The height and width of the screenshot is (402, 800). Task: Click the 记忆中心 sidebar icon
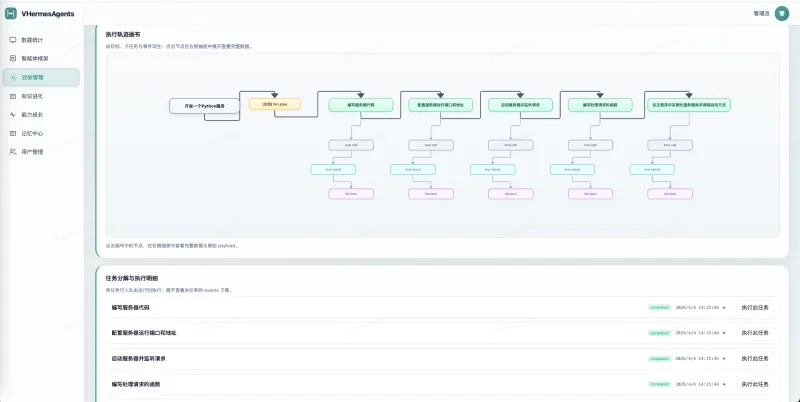pos(13,133)
